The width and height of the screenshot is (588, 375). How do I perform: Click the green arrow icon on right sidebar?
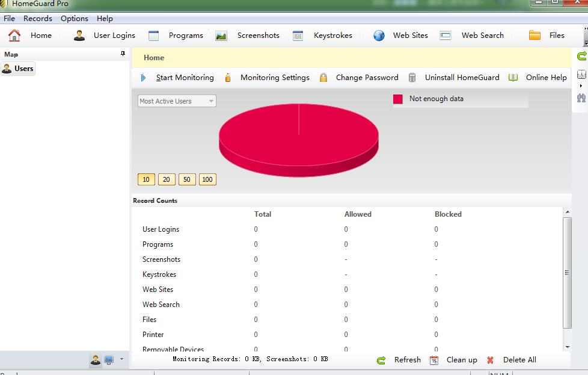point(581,57)
